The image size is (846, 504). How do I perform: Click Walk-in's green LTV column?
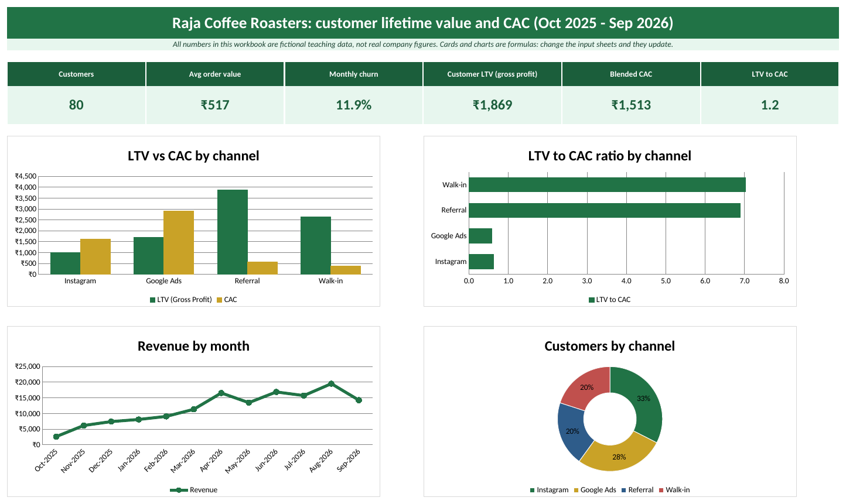[x=316, y=245]
